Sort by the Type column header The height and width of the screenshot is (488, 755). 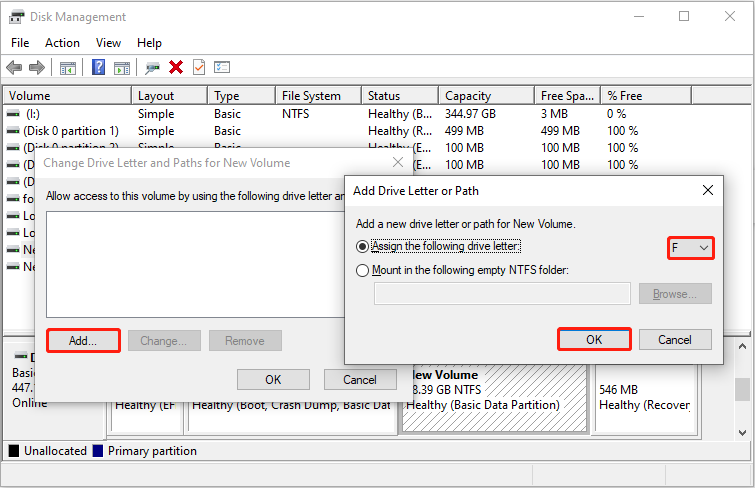click(242, 95)
